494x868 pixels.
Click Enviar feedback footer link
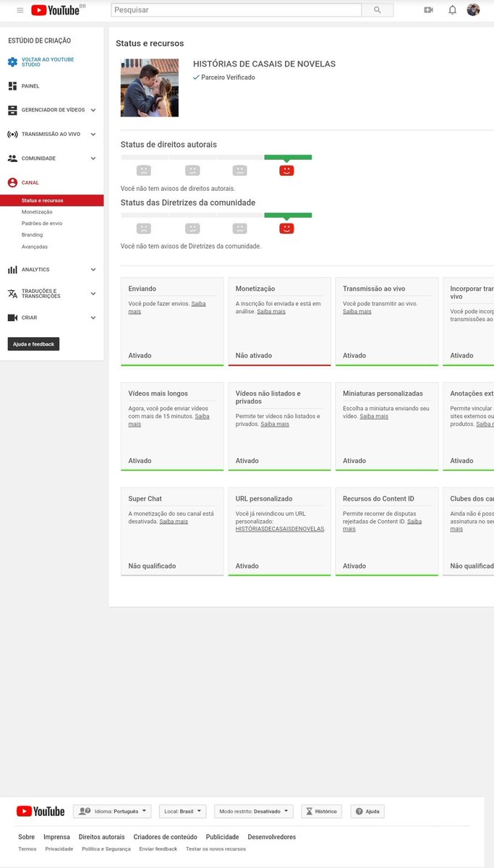pyautogui.click(x=158, y=849)
